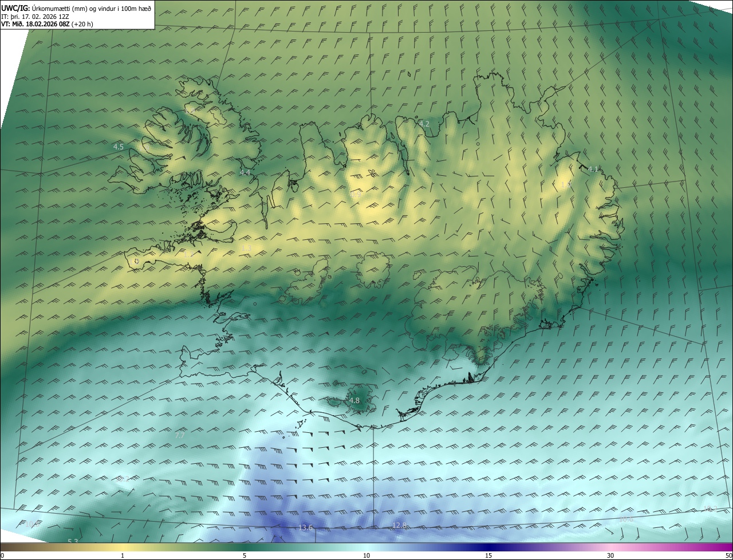The image size is (733, 560).
Task: Click the 0.9 value label in the northern highlands
Action: [356, 195]
